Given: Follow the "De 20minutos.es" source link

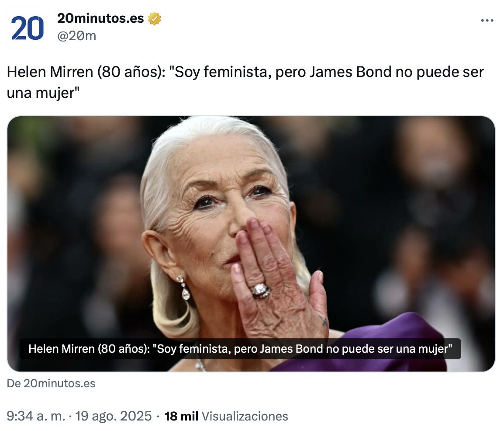Looking at the screenshot, I should tap(51, 383).
